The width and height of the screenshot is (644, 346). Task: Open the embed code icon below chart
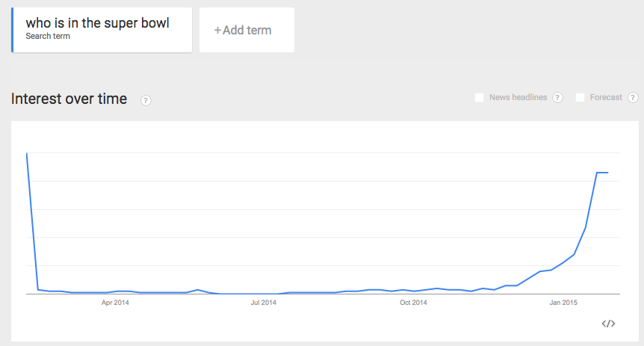tap(608, 324)
